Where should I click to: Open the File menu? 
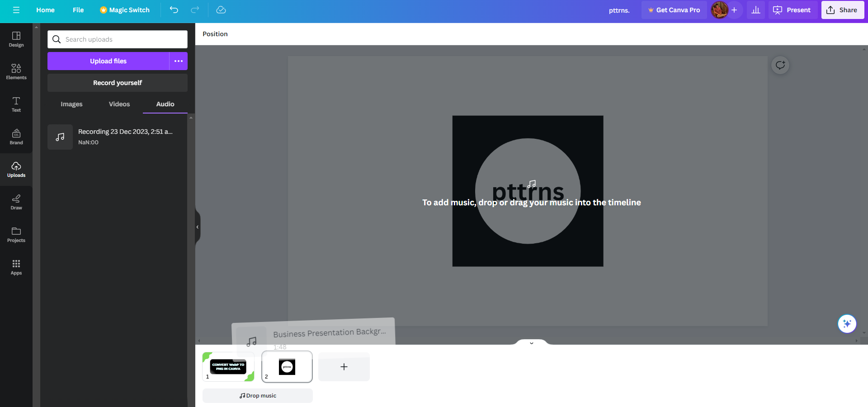(78, 10)
